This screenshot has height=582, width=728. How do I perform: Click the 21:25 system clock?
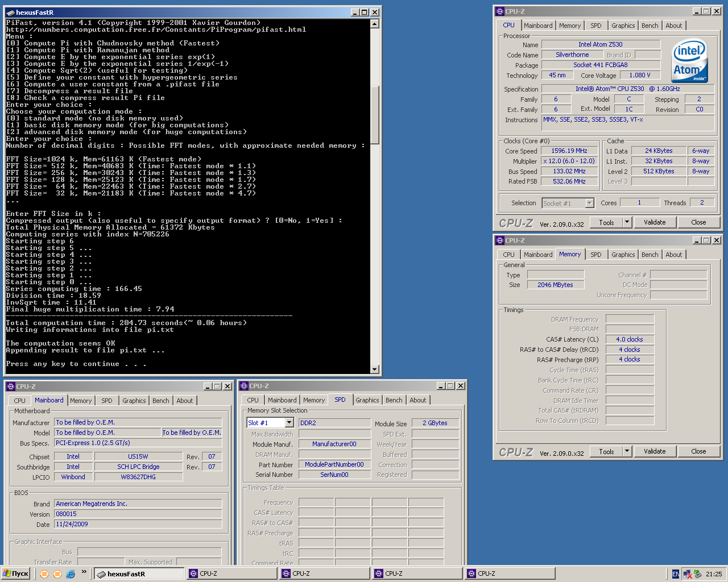714,574
